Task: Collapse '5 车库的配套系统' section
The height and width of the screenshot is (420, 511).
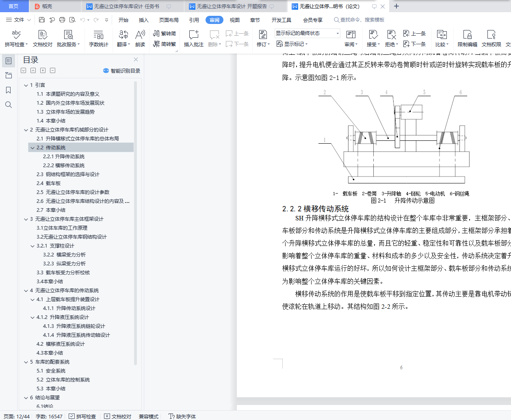Action: pos(26,362)
